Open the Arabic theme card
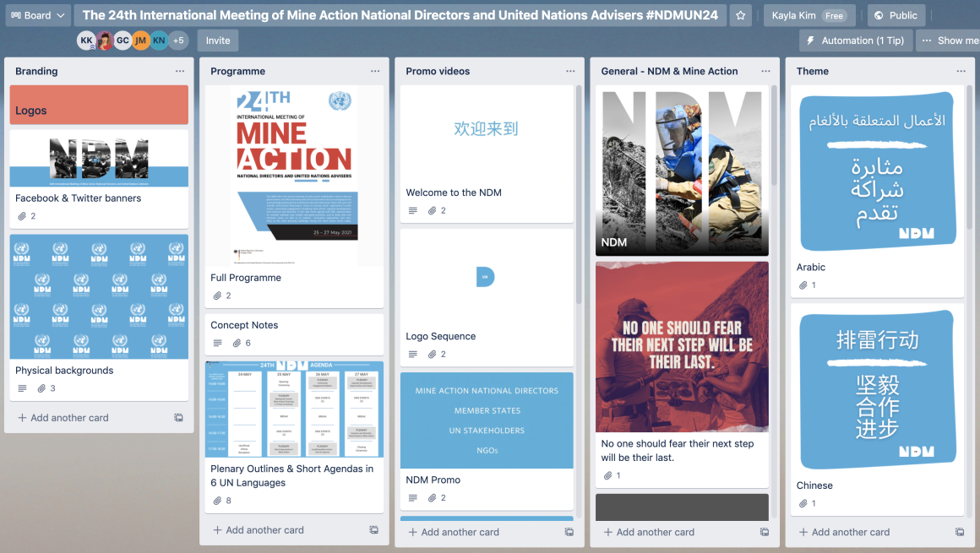 coord(882,192)
